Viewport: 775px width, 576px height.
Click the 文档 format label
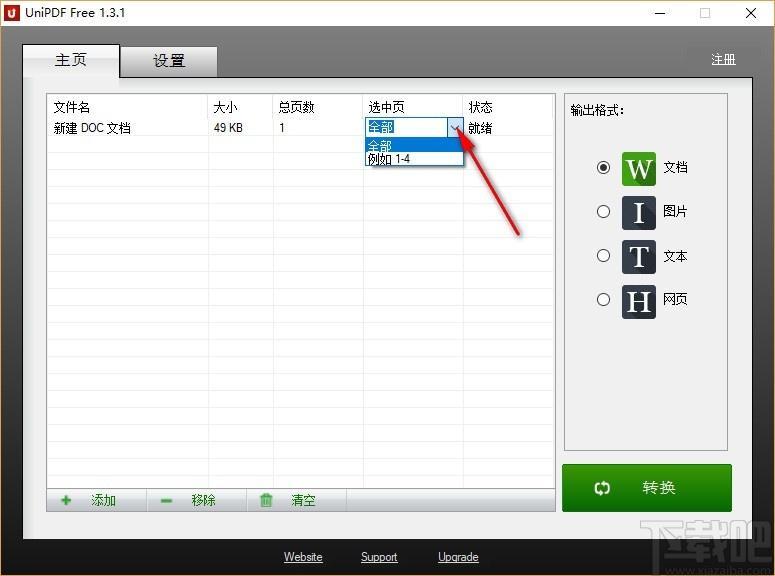(675, 168)
